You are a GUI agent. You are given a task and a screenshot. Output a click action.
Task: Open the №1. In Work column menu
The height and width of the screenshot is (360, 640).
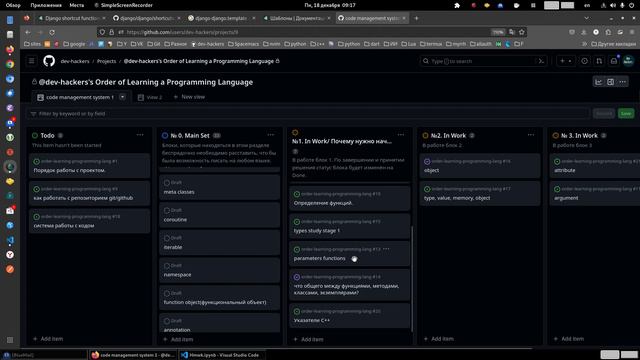click(401, 134)
